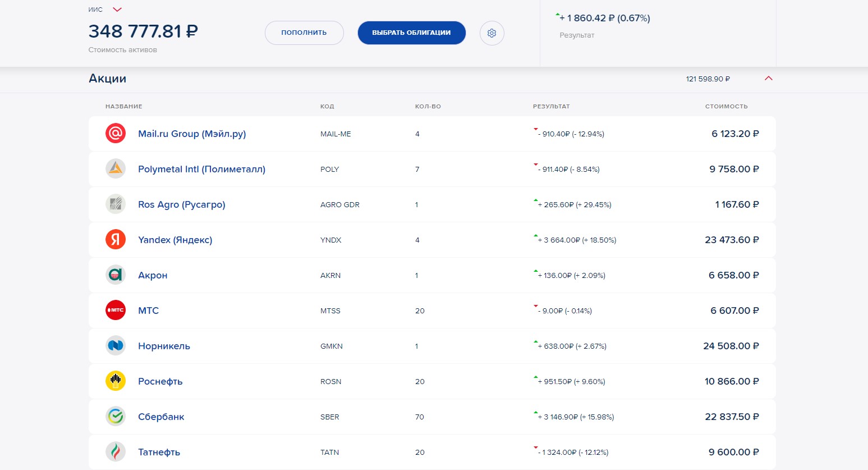Viewport: 868px width, 470px height.
Task: Click the Акрон logo icon
Action: pos(116,275)
